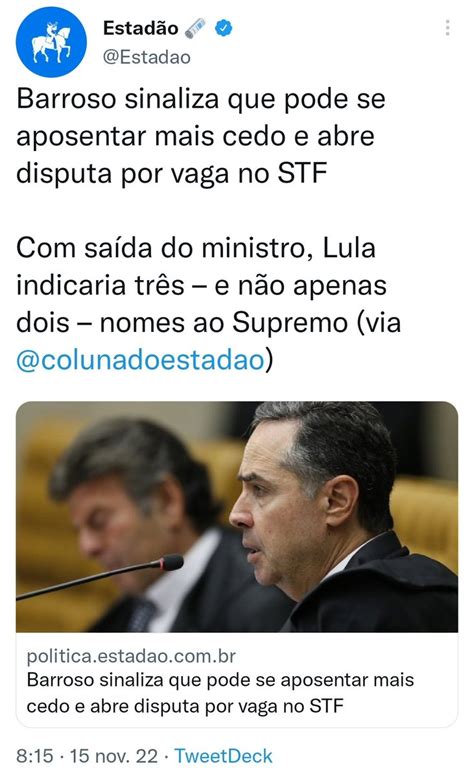474x778 pixels.
Task: Visit the @Estadao handle
Action: [146, 58]
